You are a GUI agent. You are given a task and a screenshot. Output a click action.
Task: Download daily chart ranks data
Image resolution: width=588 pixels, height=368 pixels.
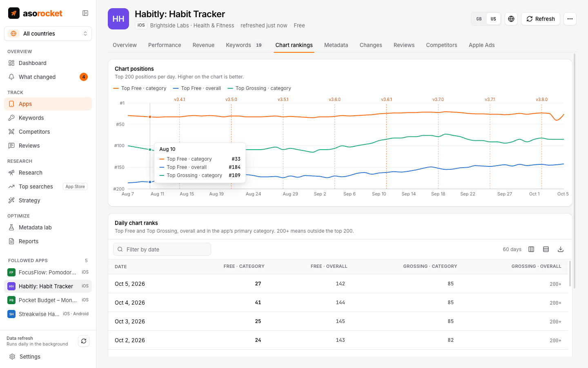(561, 249)
